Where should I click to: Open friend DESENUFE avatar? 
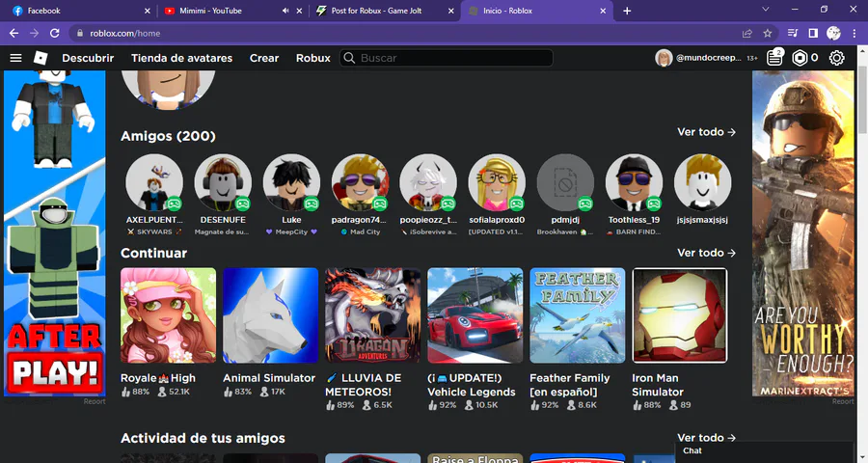pos(223,182)
